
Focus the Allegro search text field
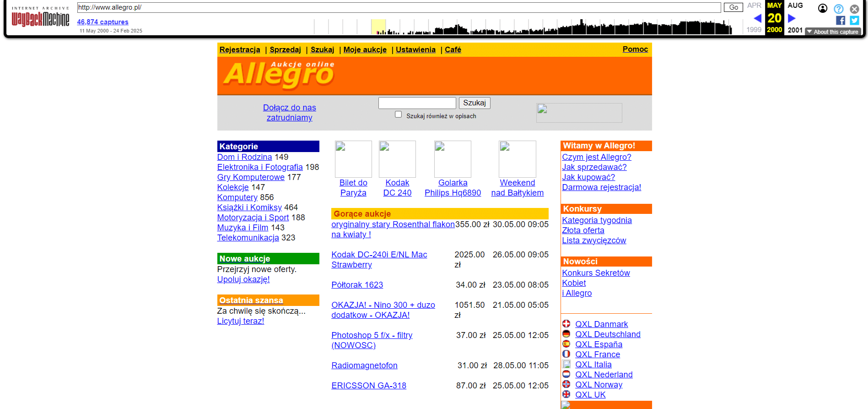(x=417, y=103)
